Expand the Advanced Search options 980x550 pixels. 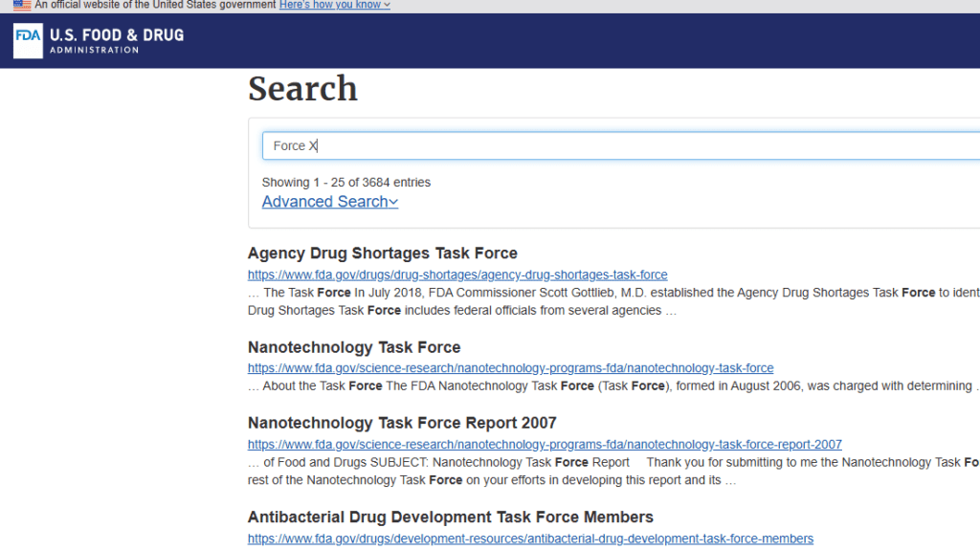(x=330, y=202)
